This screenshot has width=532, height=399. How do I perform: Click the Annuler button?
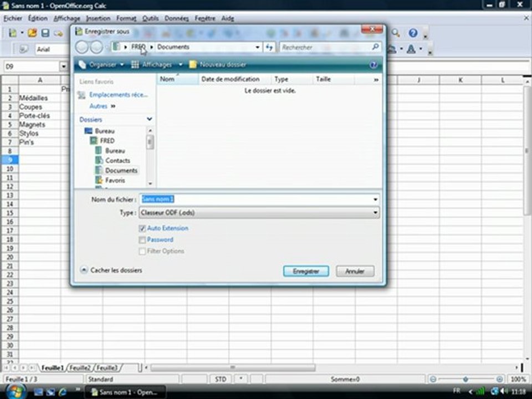[x=355, y=271]
